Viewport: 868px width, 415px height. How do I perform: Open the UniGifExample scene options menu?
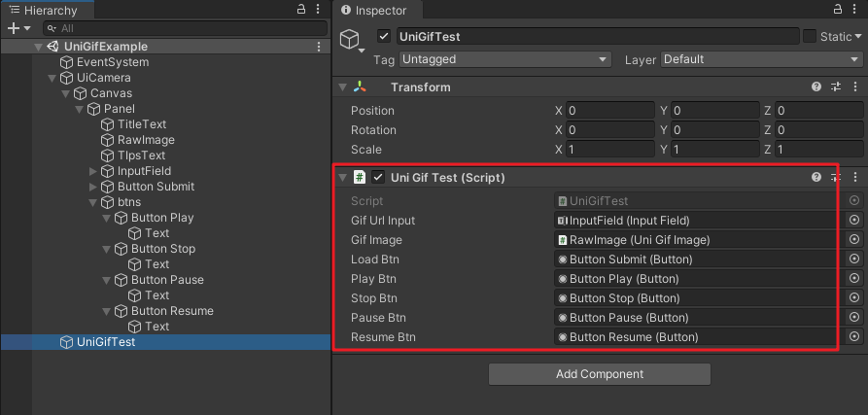[319, 47]
